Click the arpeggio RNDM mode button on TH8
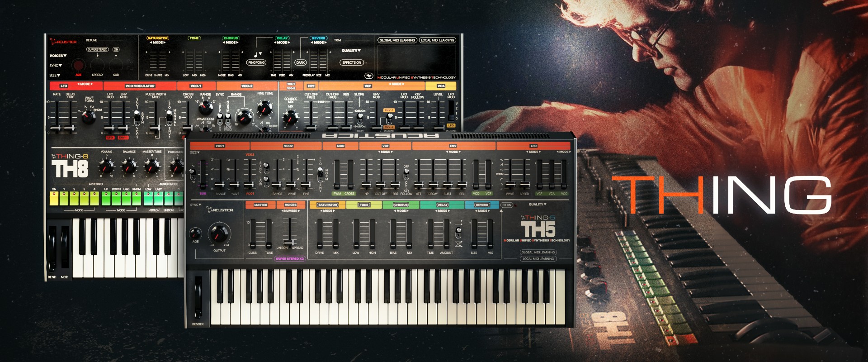The height and width of the screenshot is (362, 868). pos(137,198)
